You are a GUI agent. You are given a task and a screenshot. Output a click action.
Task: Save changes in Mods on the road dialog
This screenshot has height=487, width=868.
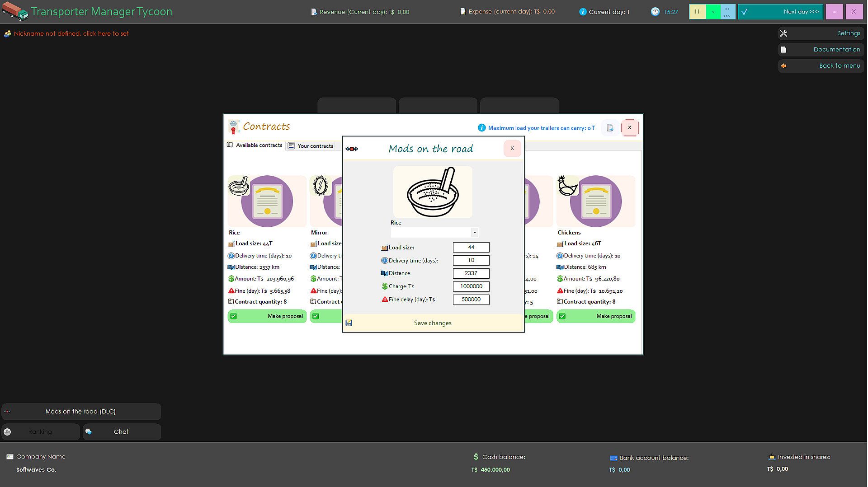(433, 323)
